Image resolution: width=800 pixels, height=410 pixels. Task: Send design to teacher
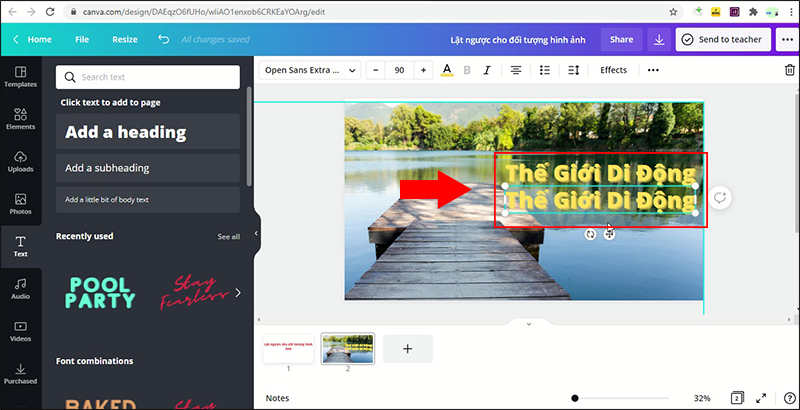(x=723, y=39)
